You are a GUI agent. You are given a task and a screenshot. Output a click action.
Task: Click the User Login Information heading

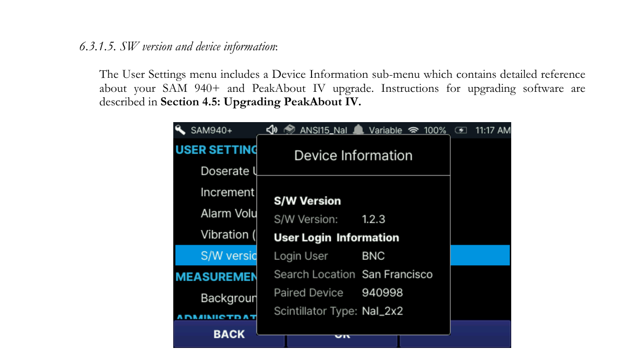pos(336,238)
